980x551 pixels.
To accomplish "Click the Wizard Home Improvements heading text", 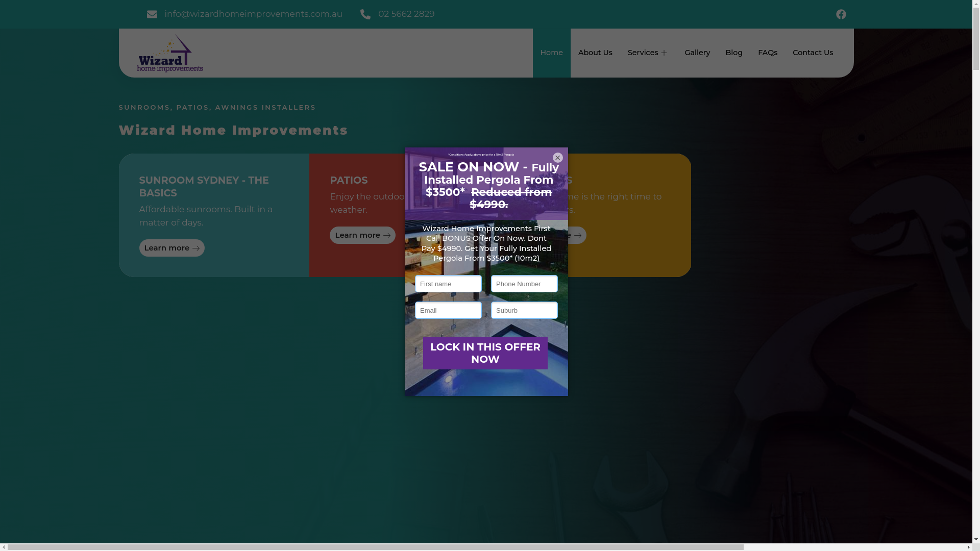I will click(233, 130).
